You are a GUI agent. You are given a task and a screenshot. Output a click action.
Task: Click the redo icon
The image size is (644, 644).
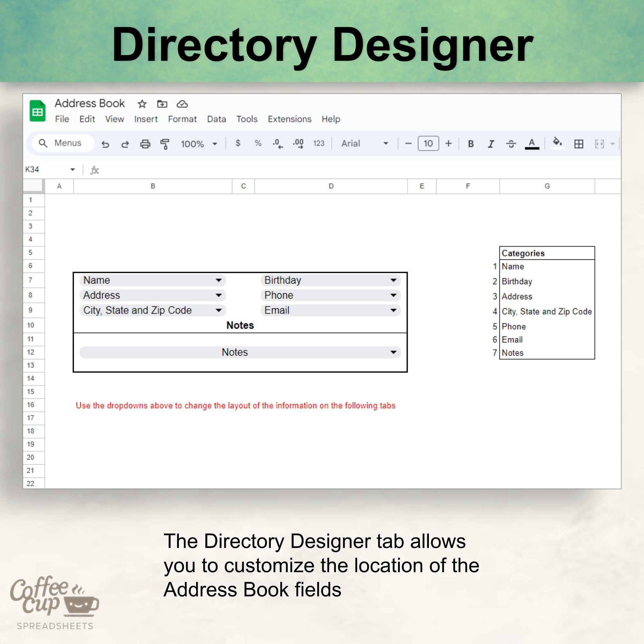coord(125,144)
